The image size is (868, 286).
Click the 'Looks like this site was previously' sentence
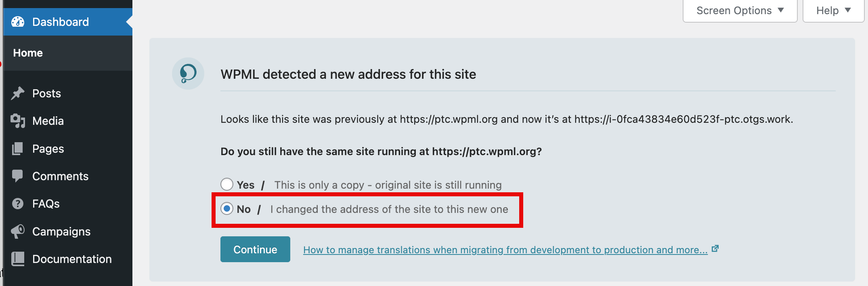(507, 119)
